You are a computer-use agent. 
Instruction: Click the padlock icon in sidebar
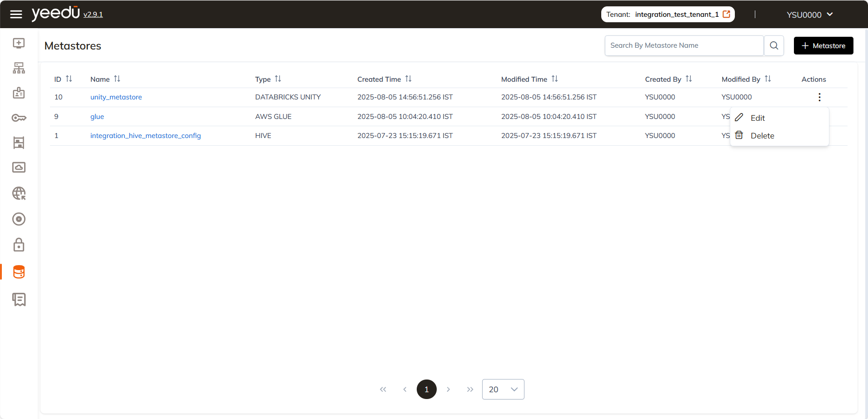pyautogui.click(x=19, y=245)
